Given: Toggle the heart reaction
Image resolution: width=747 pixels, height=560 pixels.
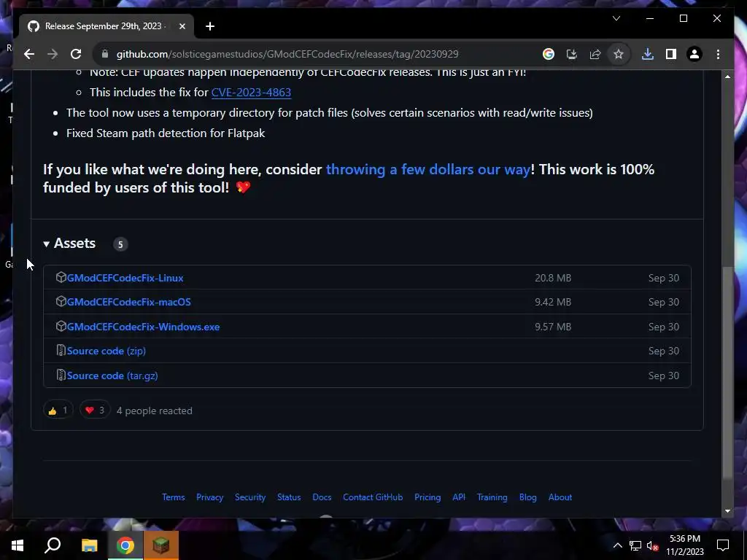Looking at the screenshot, I should [95, 411].
